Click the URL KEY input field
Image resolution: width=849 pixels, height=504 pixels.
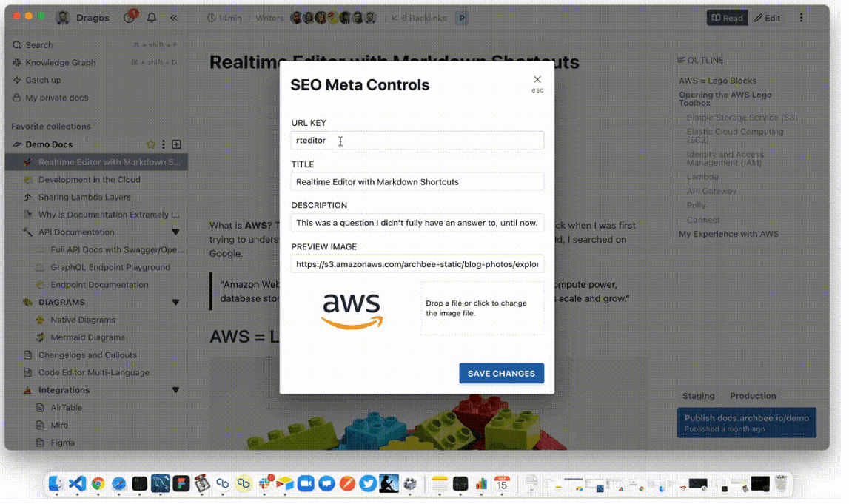[x=417, y=141]
